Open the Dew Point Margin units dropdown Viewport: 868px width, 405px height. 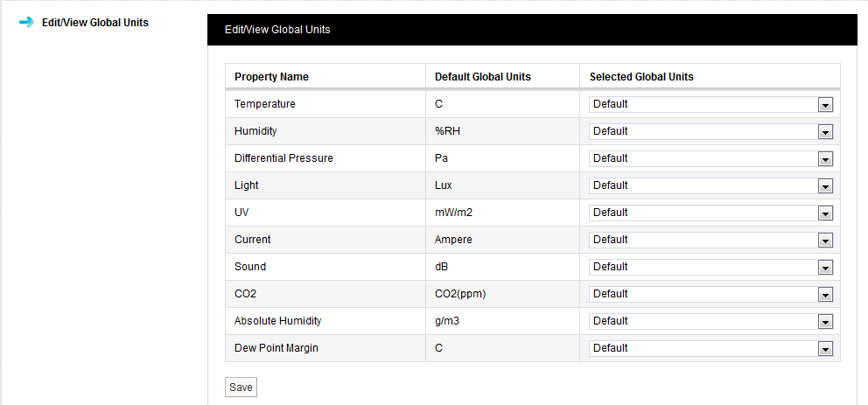point(710,348)
